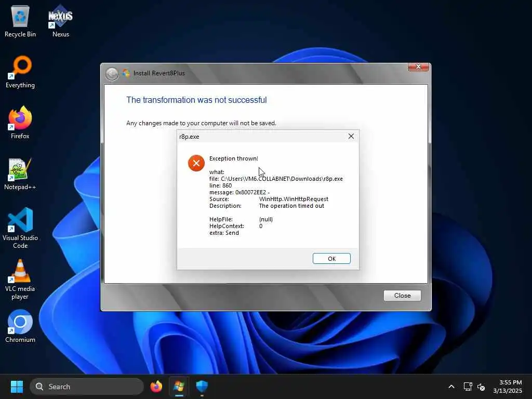Select the Nexus desktop shortcut
This screenshot has width=532, height=399.
point(61,21)
